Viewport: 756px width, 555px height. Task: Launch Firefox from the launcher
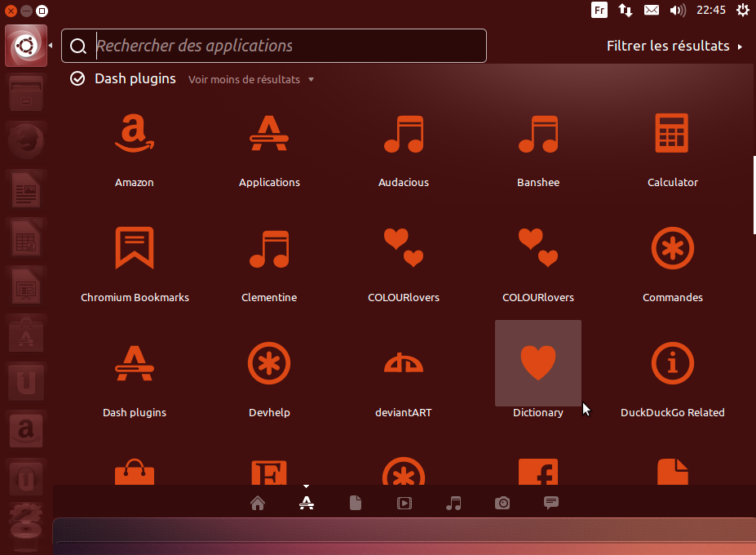26,141
